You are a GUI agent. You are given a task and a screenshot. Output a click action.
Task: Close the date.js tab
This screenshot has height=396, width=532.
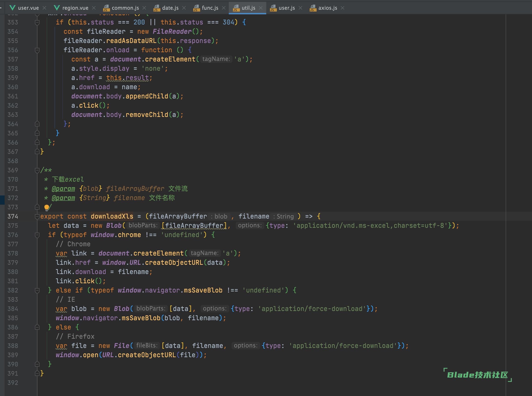coord(184,8)
